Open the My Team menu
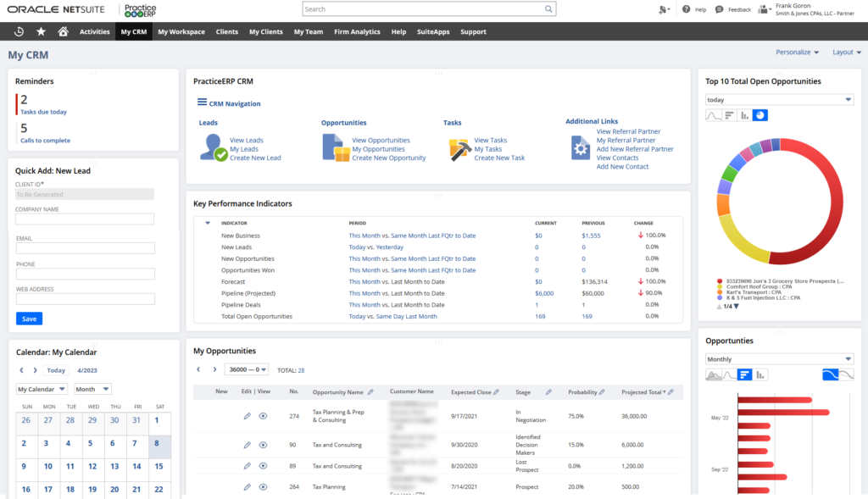The height and width of the screenshot is (499, 868). pyautogui.click(x=309, y=31)
